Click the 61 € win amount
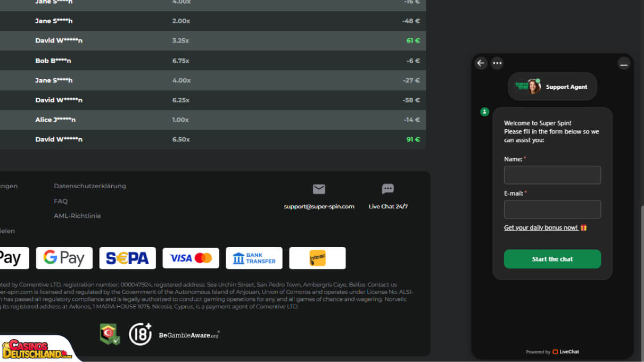Screen dimensions: 644x362 [413, 40]
